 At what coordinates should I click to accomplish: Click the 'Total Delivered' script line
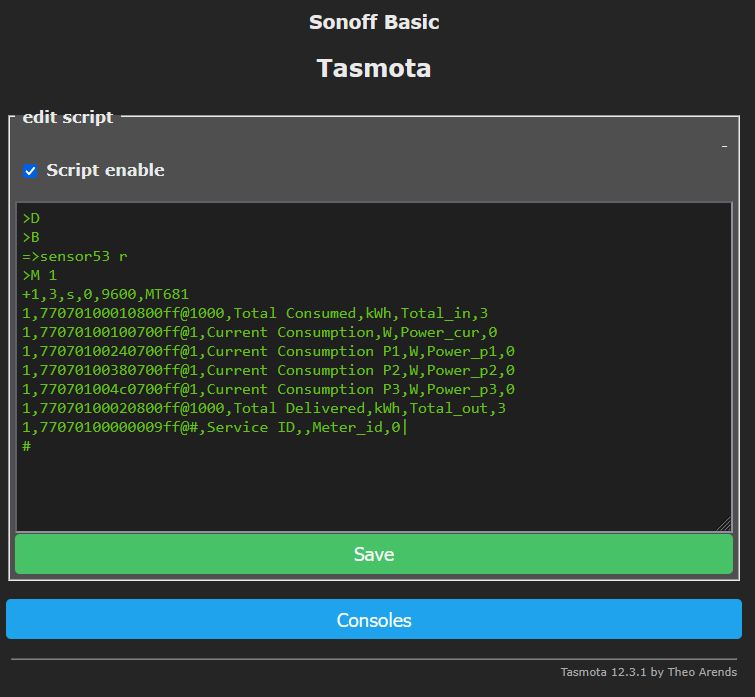point(264,408)
